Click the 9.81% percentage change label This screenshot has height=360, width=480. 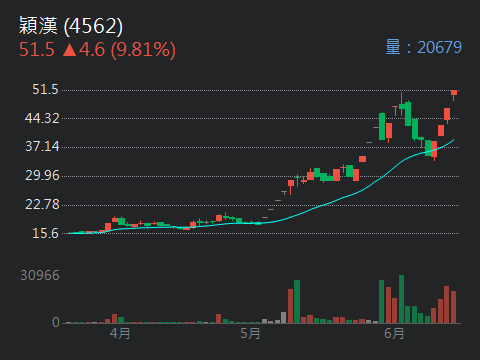[x=143, y=50]
